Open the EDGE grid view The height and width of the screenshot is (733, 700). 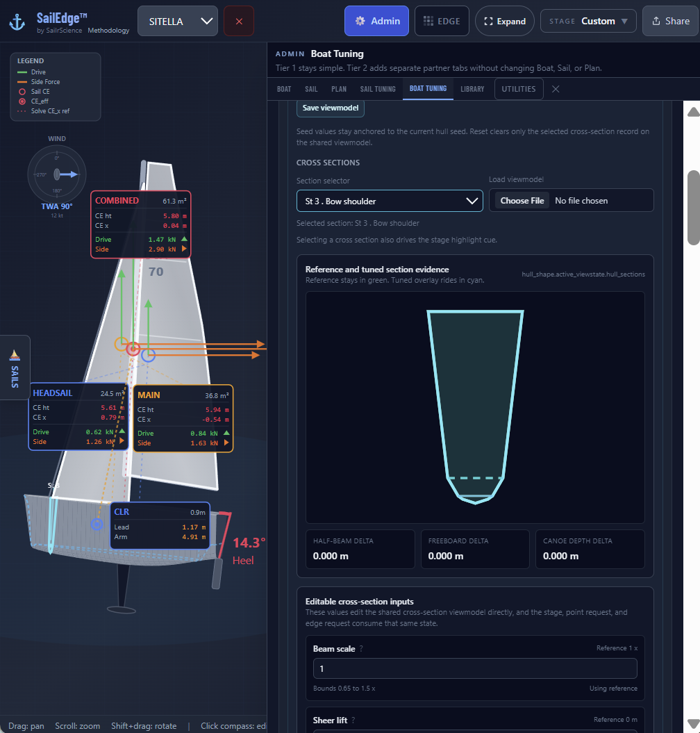(x=442, y=21)
